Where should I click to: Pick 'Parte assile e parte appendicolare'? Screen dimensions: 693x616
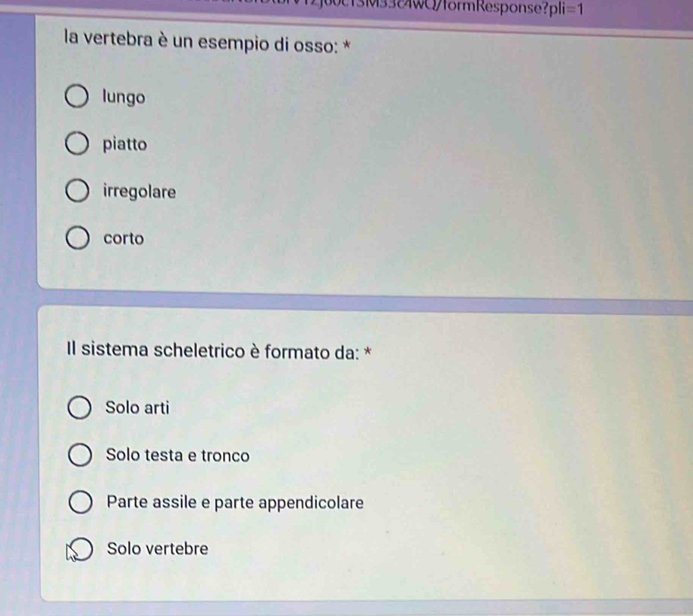[80, 502]
